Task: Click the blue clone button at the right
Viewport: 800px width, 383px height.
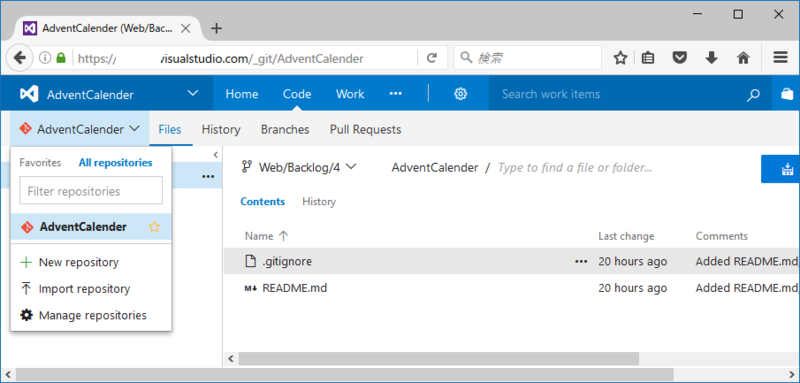Action: [781, 169]
